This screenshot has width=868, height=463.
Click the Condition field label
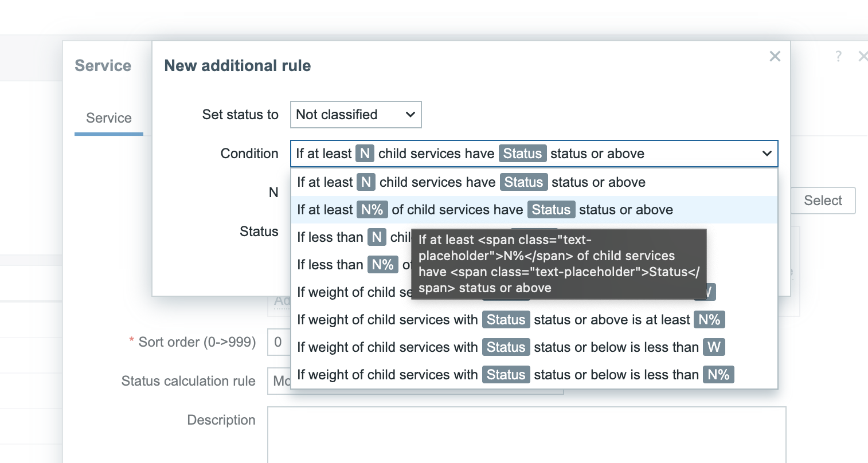point(249,154)
